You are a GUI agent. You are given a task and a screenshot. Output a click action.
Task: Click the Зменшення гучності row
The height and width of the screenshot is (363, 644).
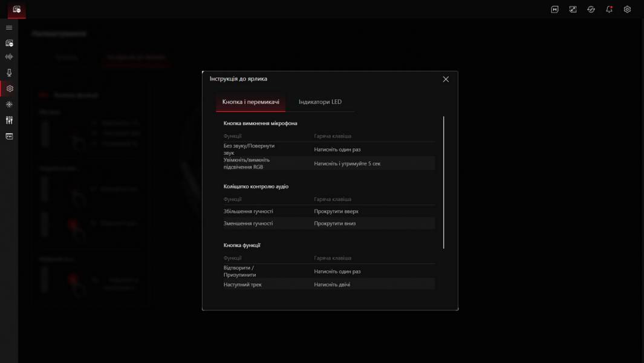click(328, 223)
